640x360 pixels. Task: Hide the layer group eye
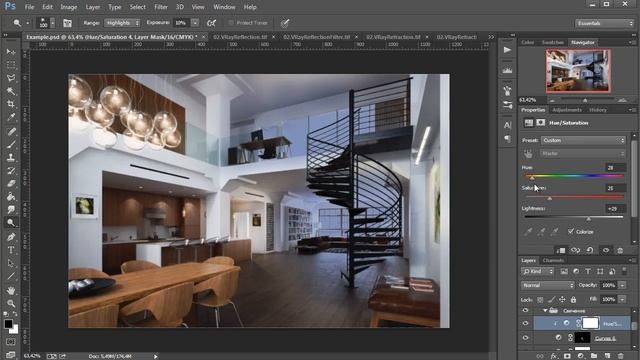coord(525,311)
